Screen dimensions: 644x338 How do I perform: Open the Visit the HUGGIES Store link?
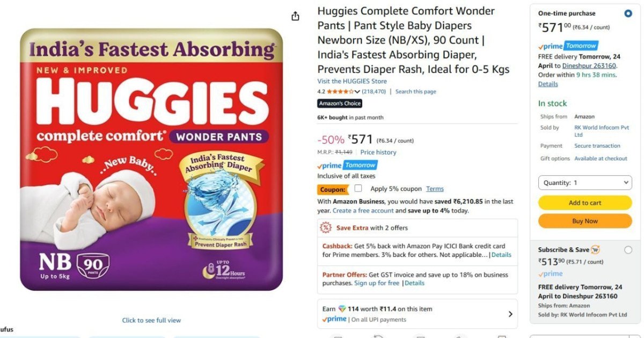352,81
